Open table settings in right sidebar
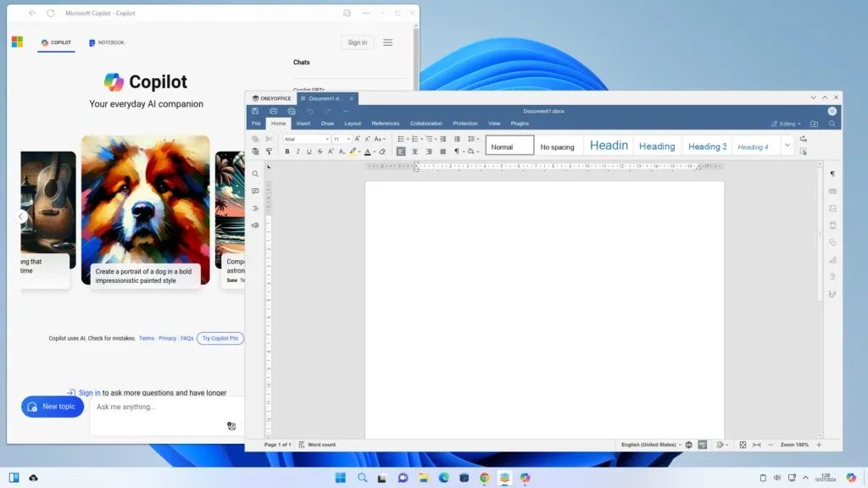The image size is (868, 488). click(x=832, y=191)
